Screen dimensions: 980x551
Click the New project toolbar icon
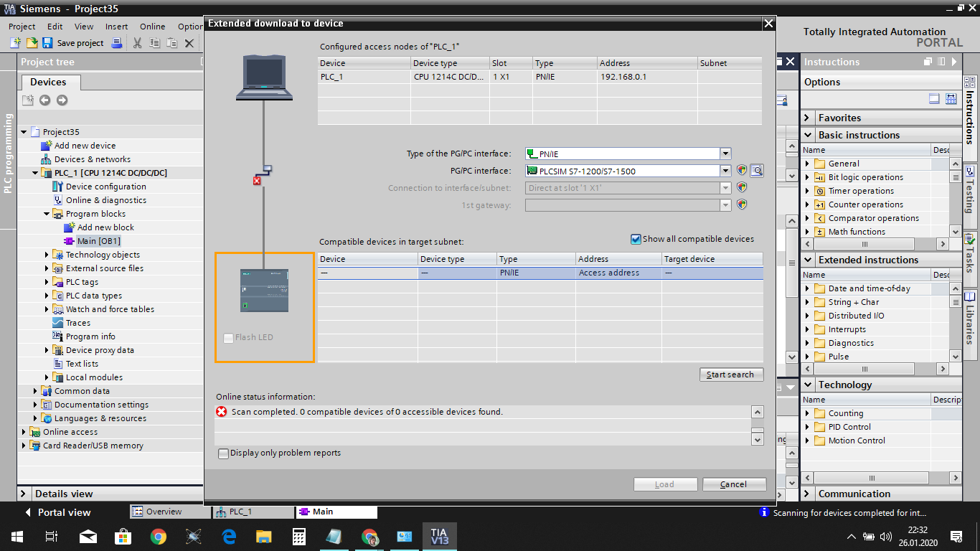coord(15,43)
